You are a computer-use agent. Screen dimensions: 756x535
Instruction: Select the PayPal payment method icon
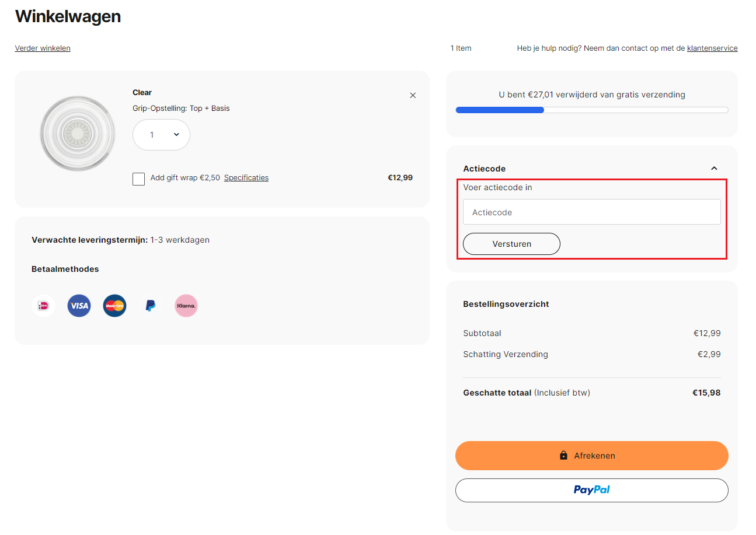(150, 305)
